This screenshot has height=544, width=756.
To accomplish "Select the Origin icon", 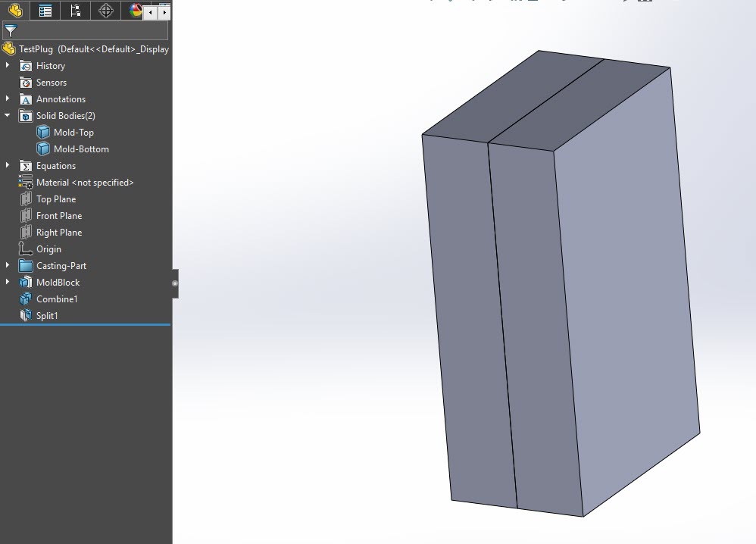I will coord(26,249).
